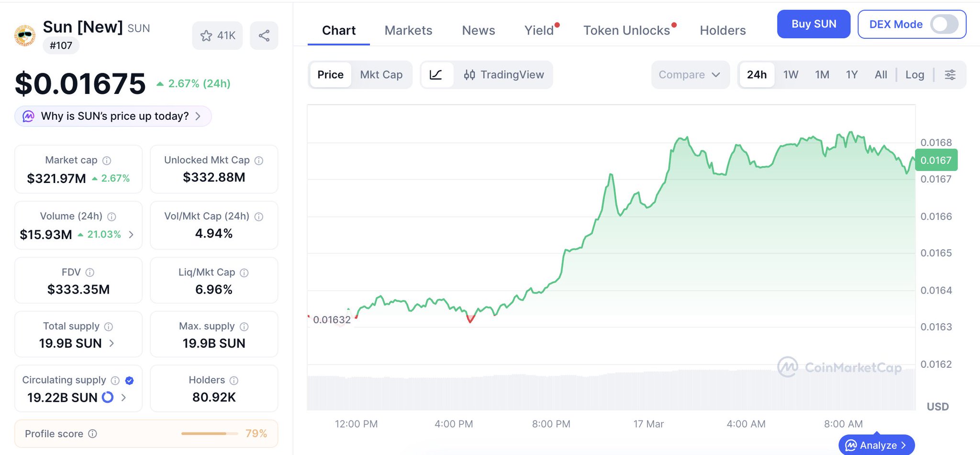The image size is (980, 455).
Task: Select the line chart icon
Action: tap(436, 75)
